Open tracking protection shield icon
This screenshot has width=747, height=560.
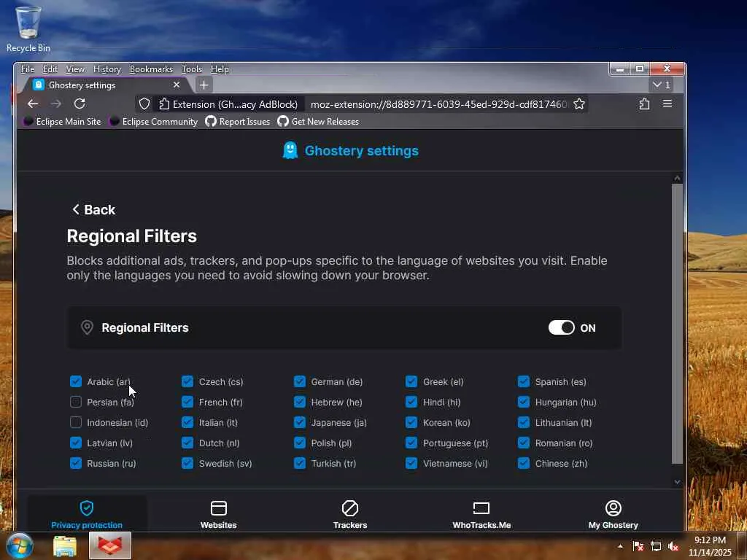pyautogui.click(x=144, y=104)
